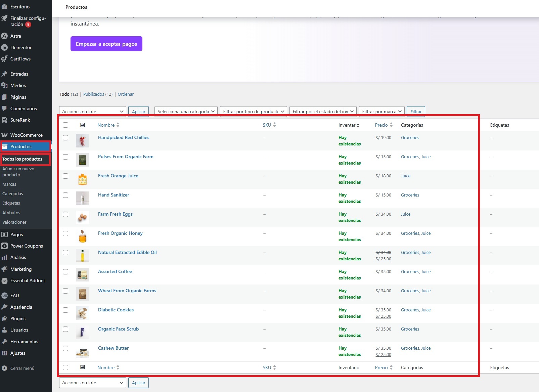Expand the Selecciona una categoría dropdown
This screenshot has width=539, height=392.
tap(186, 112)
